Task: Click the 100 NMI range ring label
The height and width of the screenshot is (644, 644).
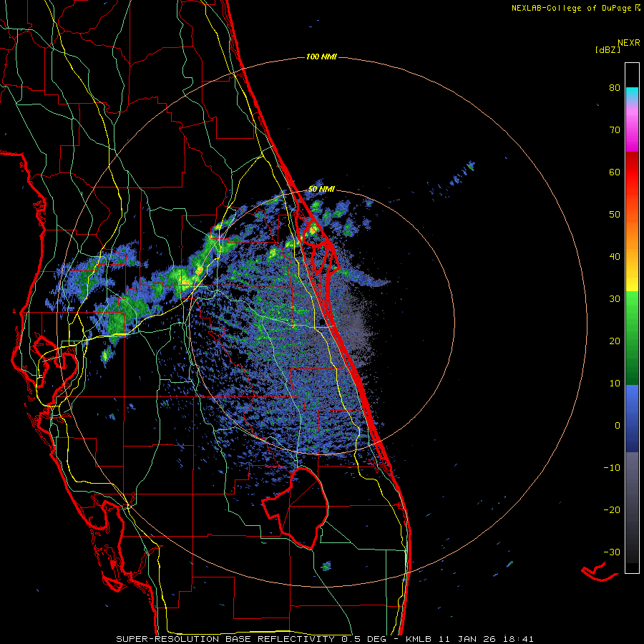Action: pos(321,57)
